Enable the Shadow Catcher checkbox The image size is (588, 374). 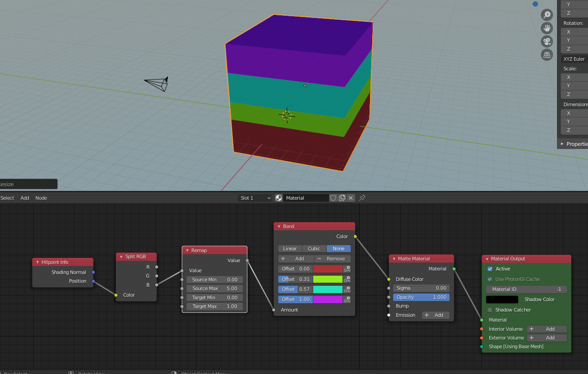[x=490, y=310]
